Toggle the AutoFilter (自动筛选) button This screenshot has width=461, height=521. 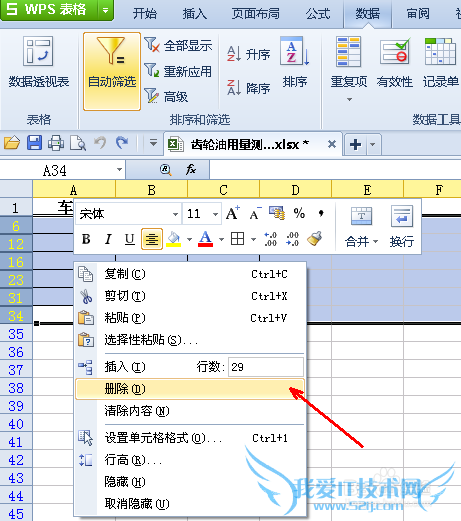(x=112, y=71)
